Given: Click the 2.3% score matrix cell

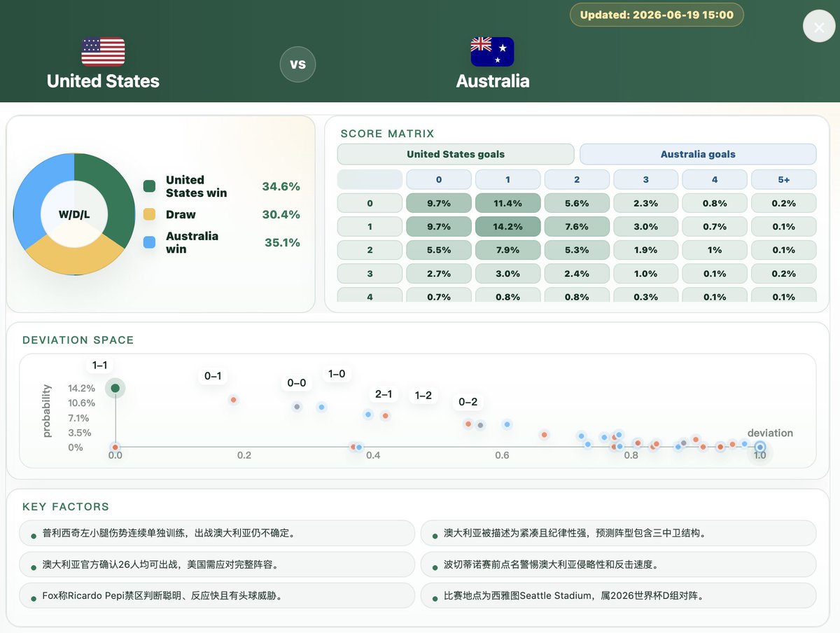Looking at the screenshot, I should point(645,203).
